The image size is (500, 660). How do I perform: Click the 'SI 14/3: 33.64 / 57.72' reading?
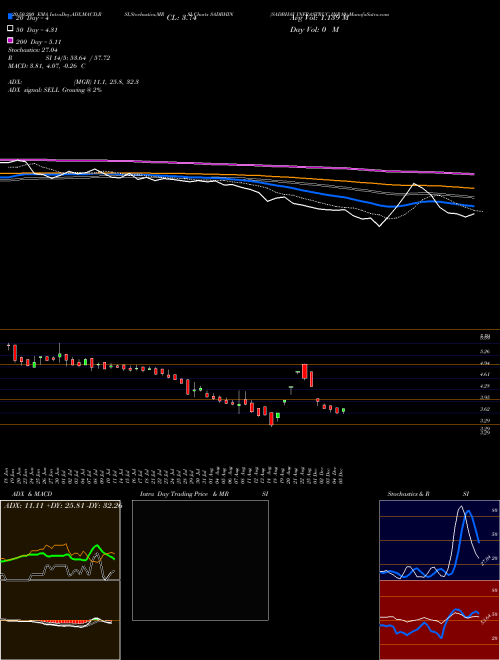[x=78, y=58]
